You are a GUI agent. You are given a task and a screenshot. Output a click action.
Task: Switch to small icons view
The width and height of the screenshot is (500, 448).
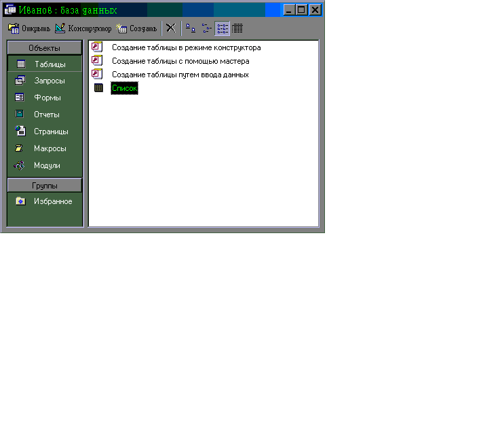pyautogui.click(x=207, y=28)
